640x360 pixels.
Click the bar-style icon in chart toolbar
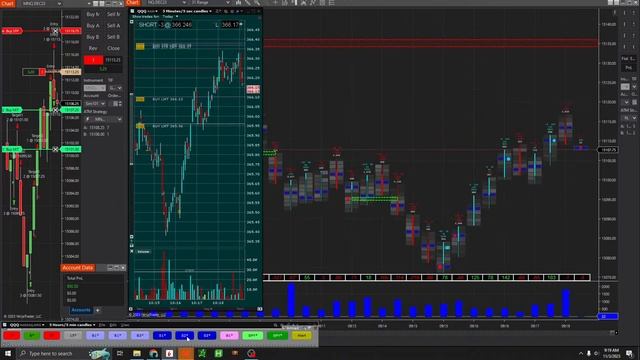pos(238,3)
